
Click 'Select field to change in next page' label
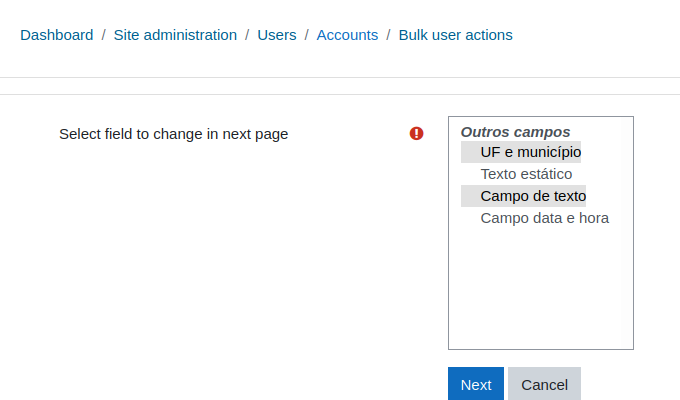click(173, 134)
